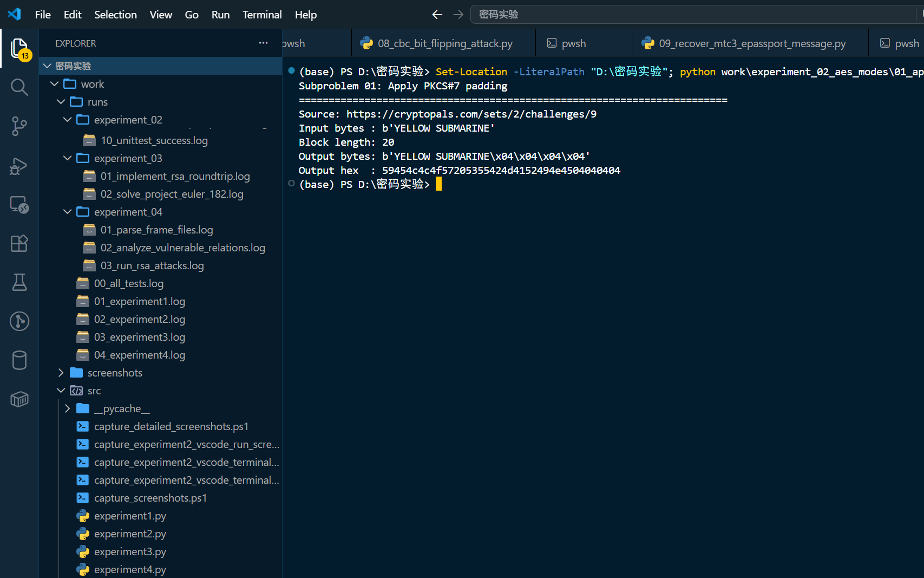Open the Extensions view

tap(19, 243)
